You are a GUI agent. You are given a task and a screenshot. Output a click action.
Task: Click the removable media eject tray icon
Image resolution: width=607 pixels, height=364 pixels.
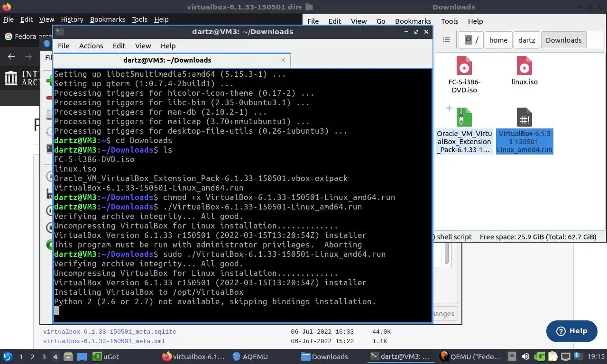[512, 356]
